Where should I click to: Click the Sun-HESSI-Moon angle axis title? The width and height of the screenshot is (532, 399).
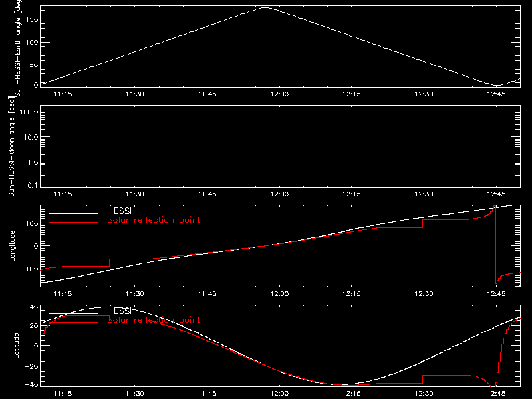(x=11, y=146)
